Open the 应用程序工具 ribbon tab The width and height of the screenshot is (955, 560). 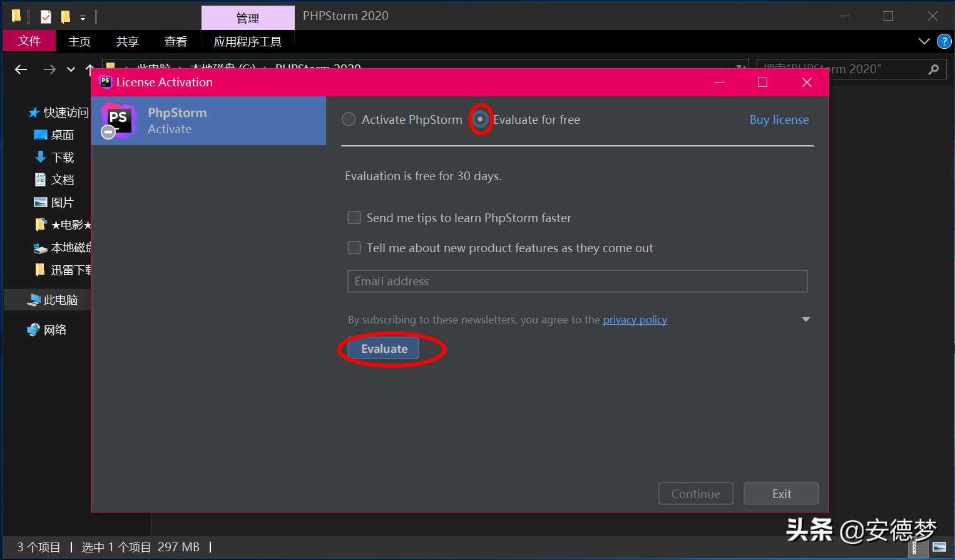[x=248, y=41]
